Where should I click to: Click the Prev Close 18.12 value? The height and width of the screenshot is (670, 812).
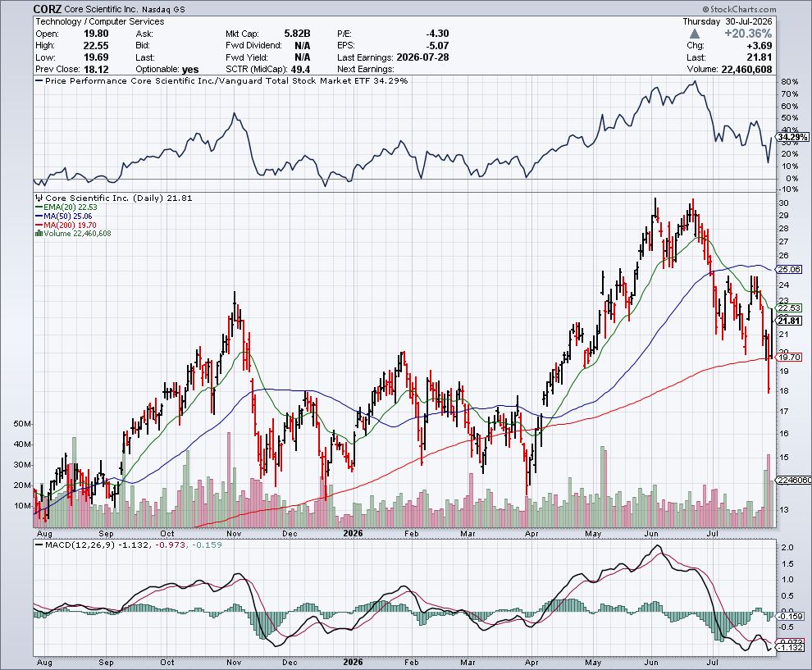tap(96, 70)
